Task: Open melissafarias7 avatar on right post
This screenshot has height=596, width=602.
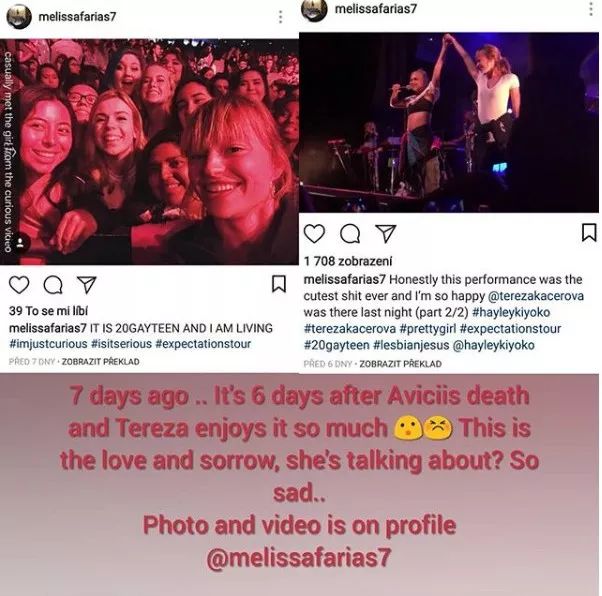Action: pos(314,8)
